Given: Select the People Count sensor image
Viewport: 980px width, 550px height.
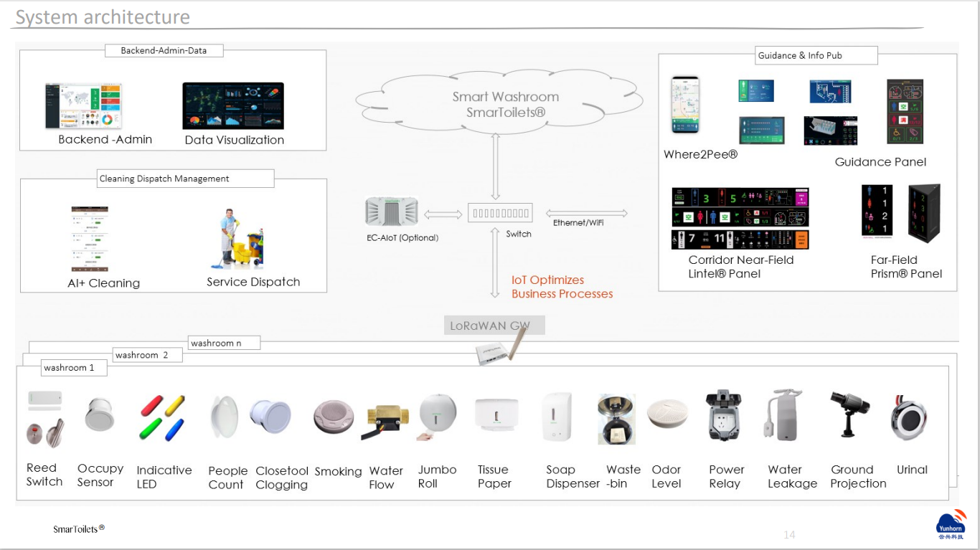Looking at the screenshot, I should click(x=224, y=417).
